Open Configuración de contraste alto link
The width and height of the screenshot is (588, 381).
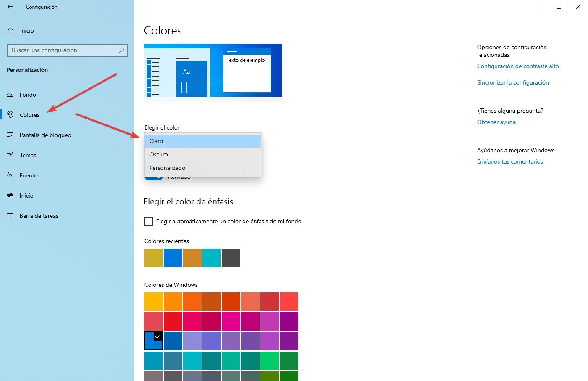(x=518, y=66)
